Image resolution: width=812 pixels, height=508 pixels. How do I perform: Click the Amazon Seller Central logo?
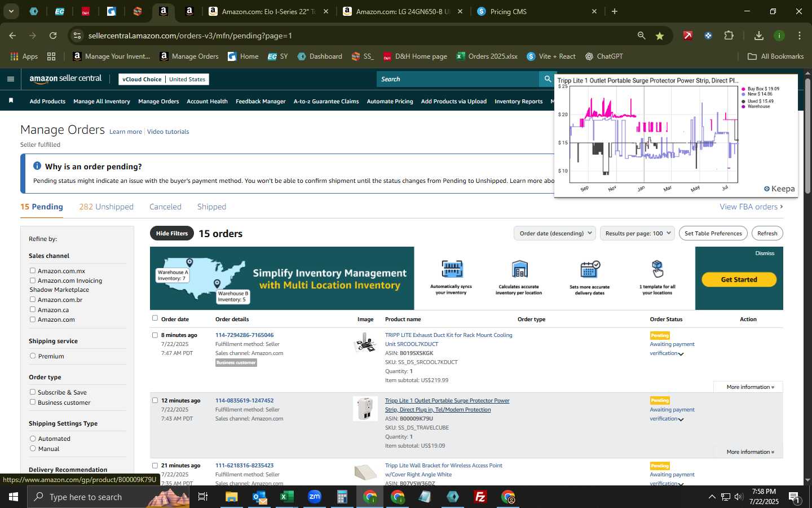[x=65, y=79]
